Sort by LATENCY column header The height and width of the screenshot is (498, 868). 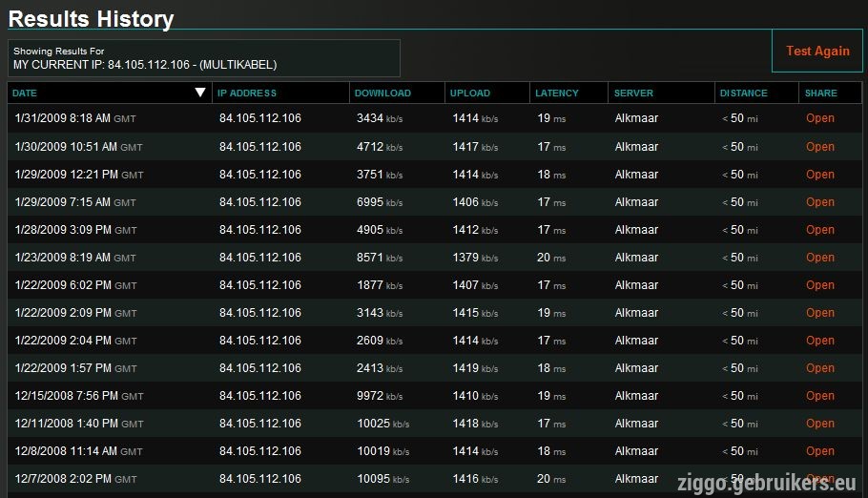click(x=556, y=93)
